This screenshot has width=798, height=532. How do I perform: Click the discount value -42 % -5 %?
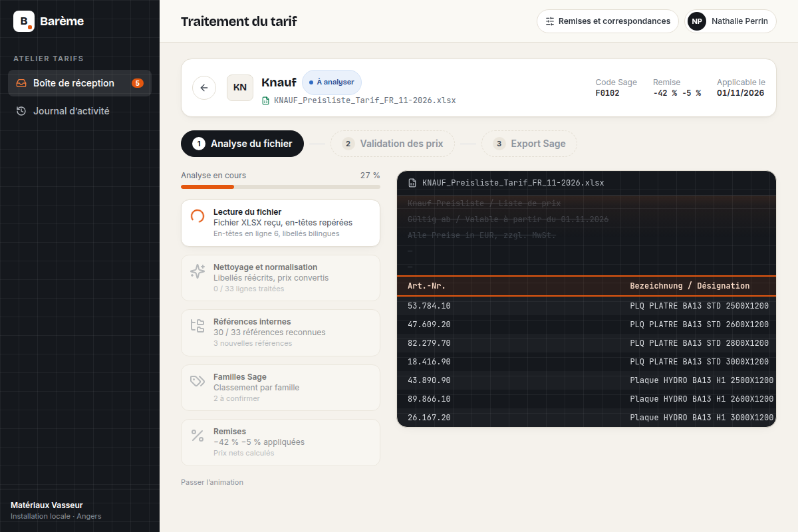pos(677,93)
